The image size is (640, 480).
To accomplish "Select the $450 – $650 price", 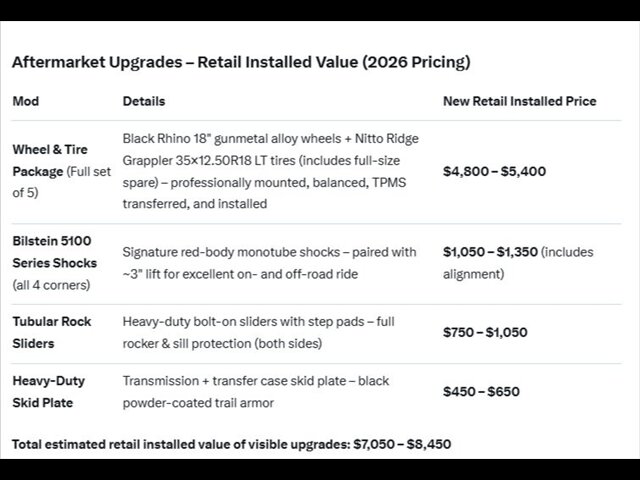I will 481,391.
